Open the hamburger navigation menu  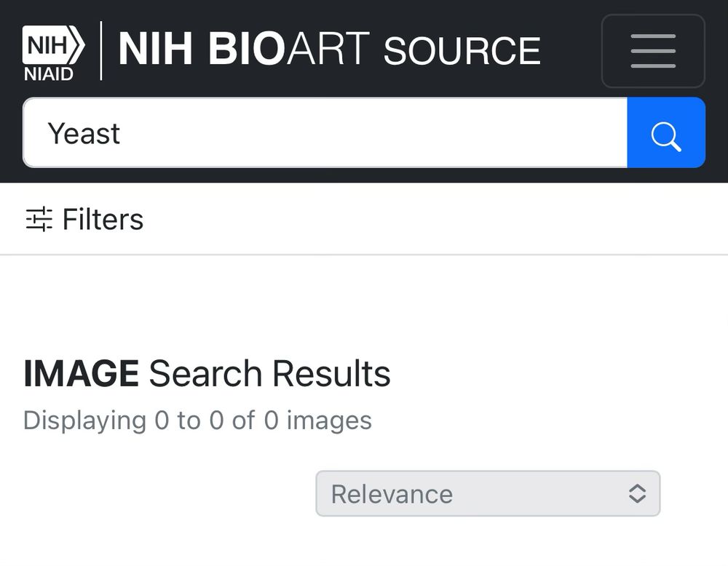tap(653, 51)
